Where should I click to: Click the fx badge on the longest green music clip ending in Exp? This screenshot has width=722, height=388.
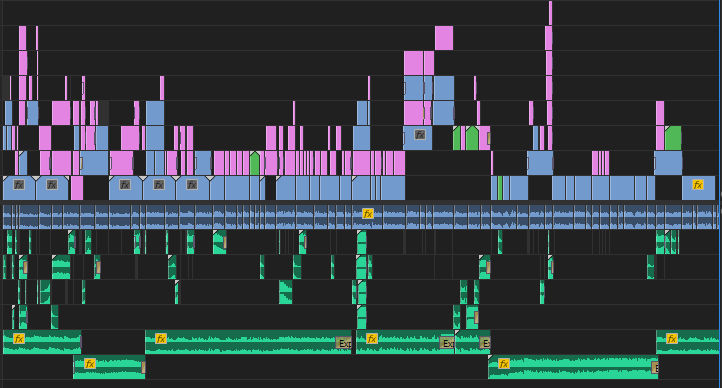161,339
